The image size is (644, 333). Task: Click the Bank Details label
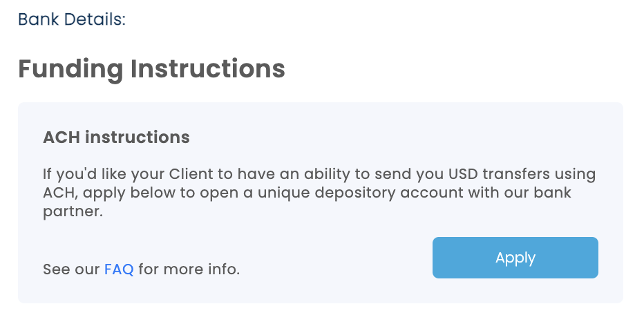coord(72,19)
